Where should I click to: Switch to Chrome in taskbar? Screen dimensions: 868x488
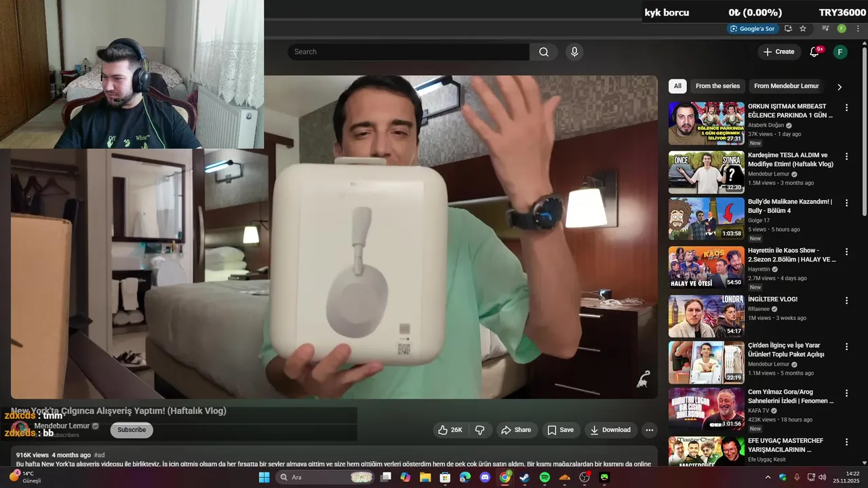click(505, 477)
